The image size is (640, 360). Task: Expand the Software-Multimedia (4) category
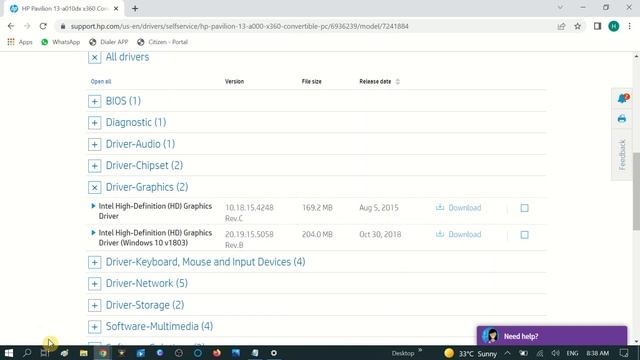94,327
